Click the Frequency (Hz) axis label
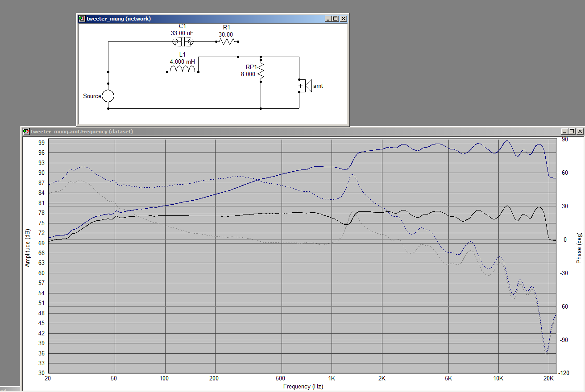Viewport: 585px width, 392px height. (x=303, y=386)
